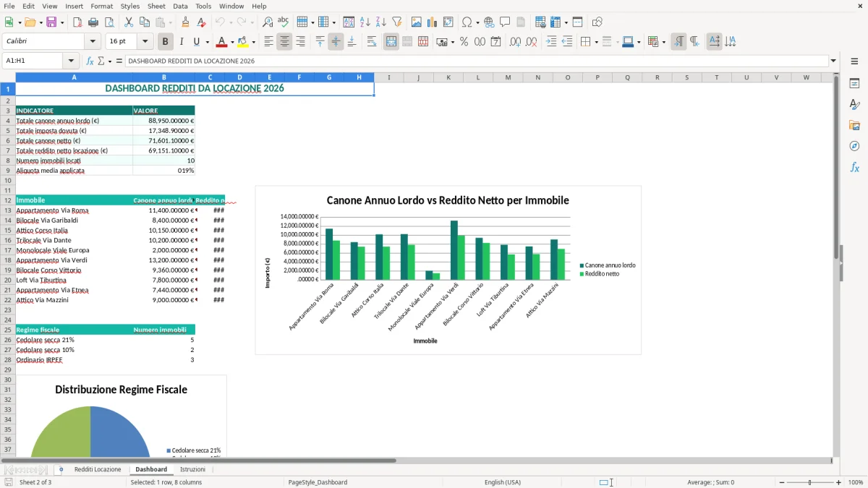
Task: Toggle Underline formatting
Action: (196, 41)
